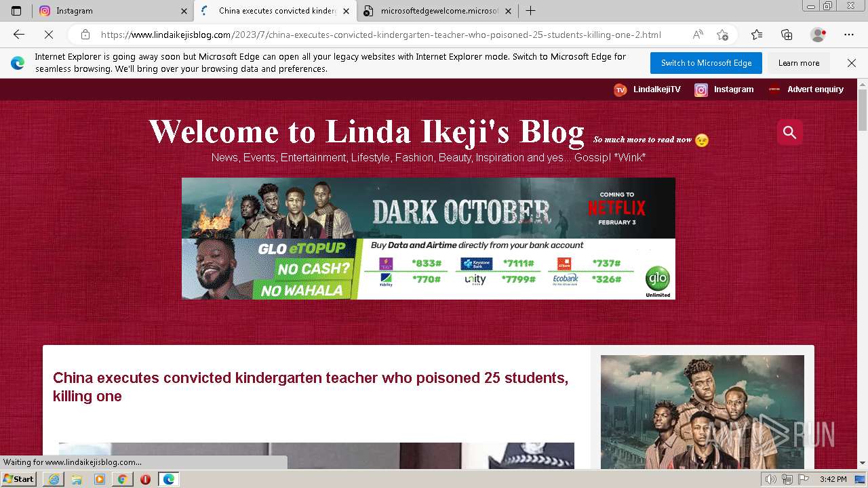
Task: Open File Explorer from taskbar
Action: tap(77, 479)
